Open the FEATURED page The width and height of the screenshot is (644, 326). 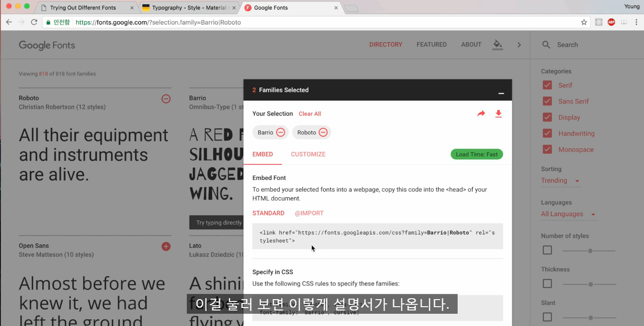coord(431,44)
